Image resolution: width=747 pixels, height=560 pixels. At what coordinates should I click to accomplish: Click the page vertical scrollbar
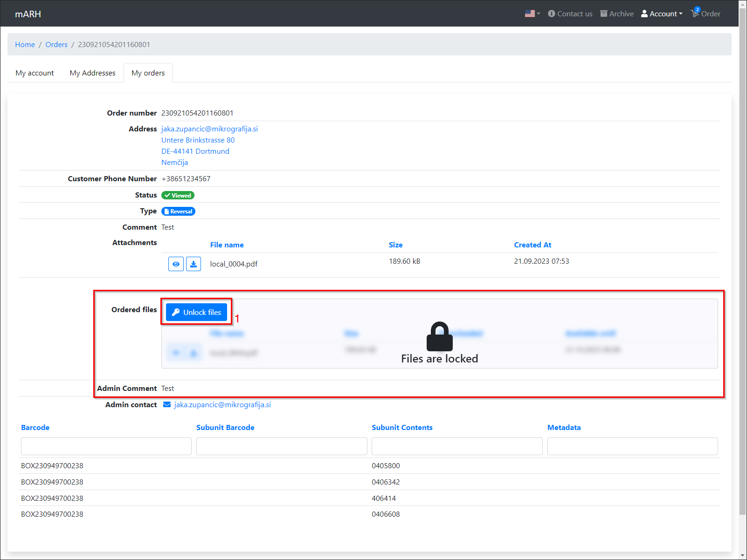pos(743,280)
